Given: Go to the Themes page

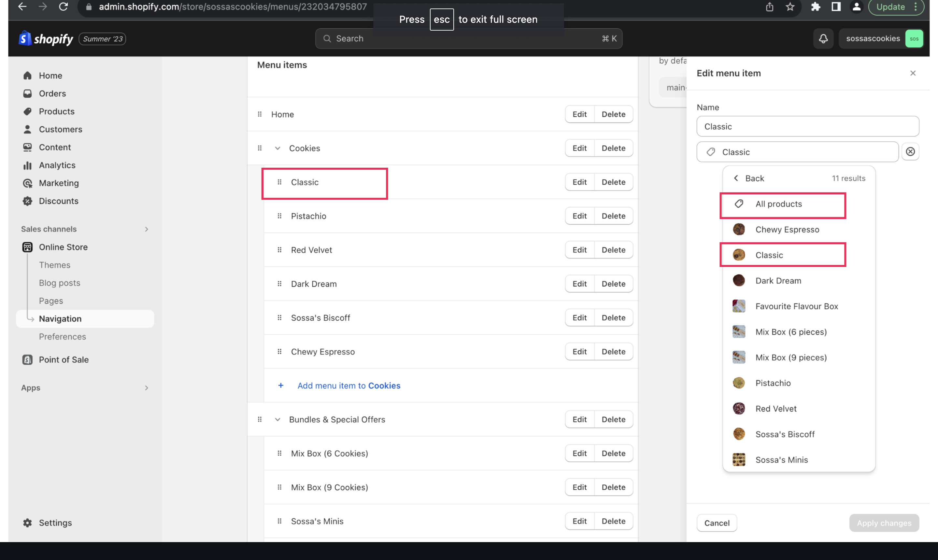Looking at the screenshot, I should pos(54,265).
